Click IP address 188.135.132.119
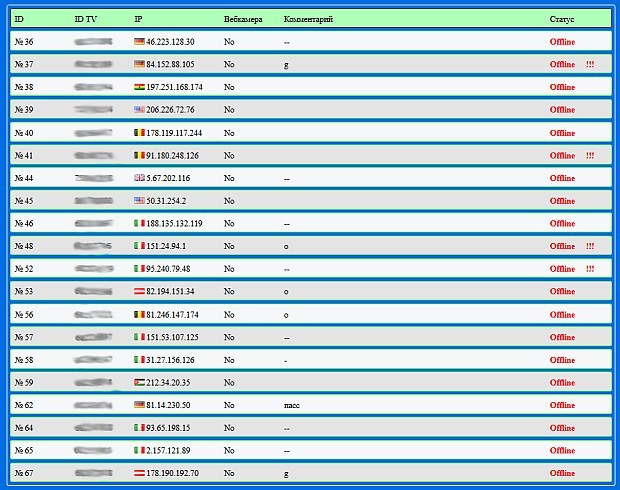The height and width of the screenshot is (490, 620). [x=174, y=223]
